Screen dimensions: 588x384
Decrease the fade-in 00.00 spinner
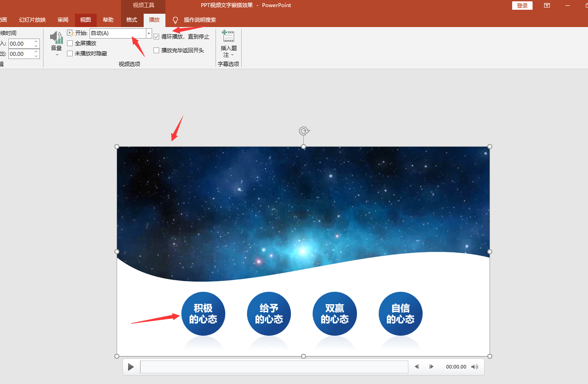click(x=36, y=46)
